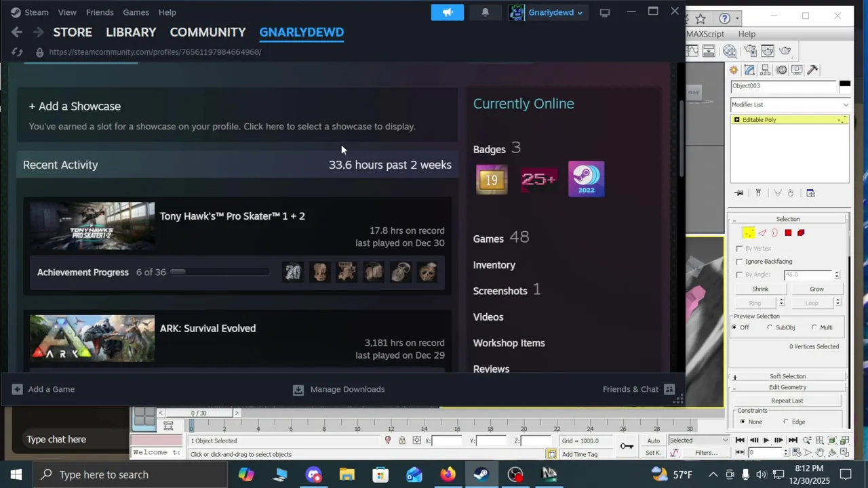Go back with Steam back arrow
The height and width of the screenshot is (488, 868).
point(17,32)
